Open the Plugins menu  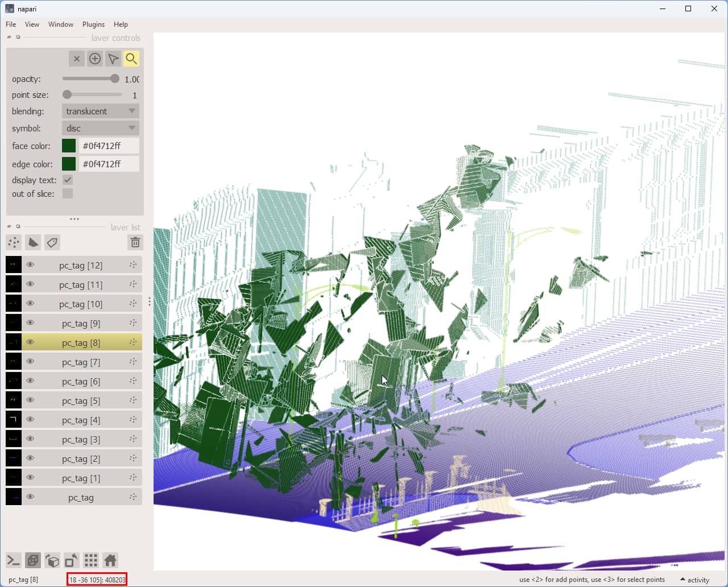click(93, 24)
